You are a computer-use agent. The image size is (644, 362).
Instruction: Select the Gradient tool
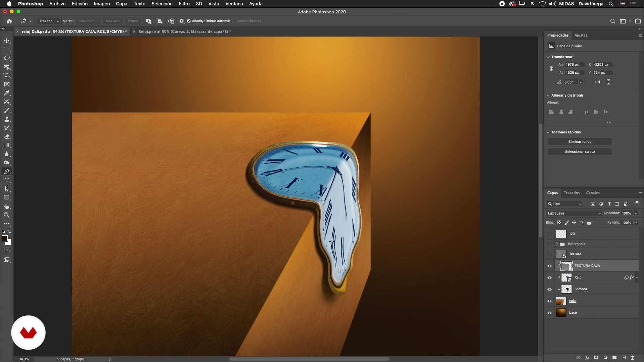click(x=7, y=145)
